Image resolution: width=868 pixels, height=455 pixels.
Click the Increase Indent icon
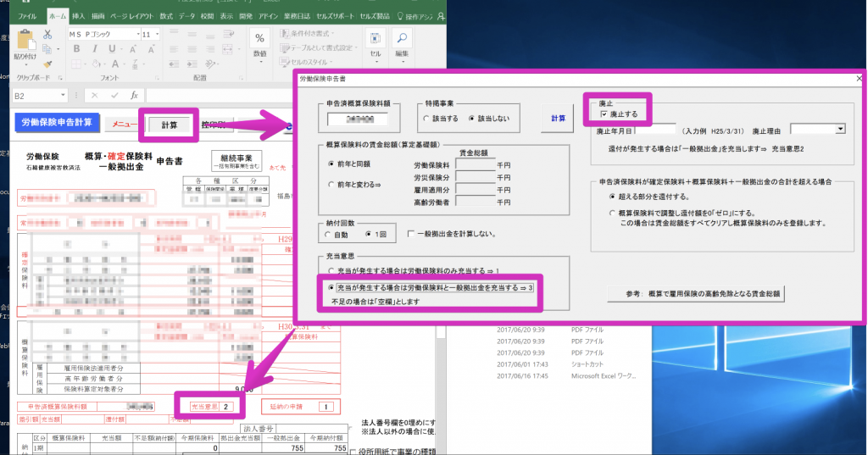coord(192,64)
